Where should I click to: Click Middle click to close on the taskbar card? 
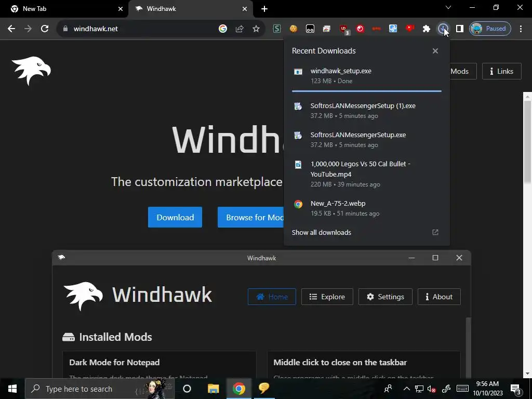coord(364,365)
